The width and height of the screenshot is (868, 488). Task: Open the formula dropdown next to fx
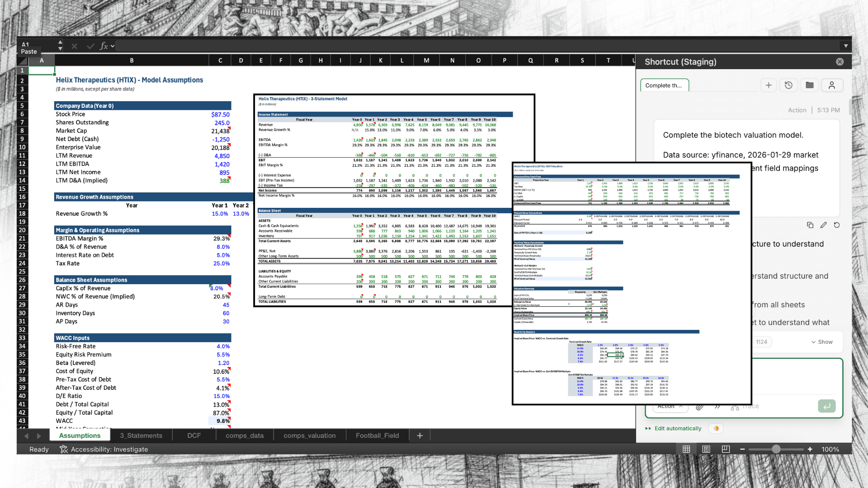click(112, 46)
